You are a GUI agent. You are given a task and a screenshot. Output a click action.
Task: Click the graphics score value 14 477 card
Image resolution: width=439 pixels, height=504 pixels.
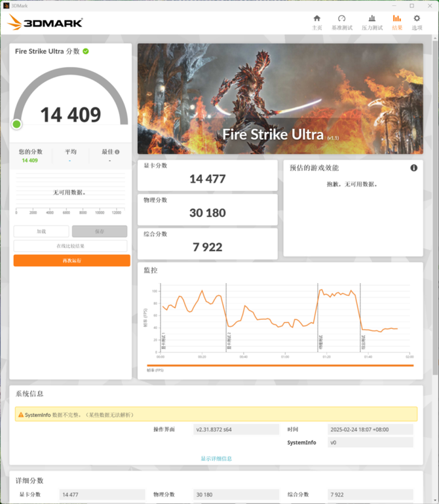pos(208,176)
